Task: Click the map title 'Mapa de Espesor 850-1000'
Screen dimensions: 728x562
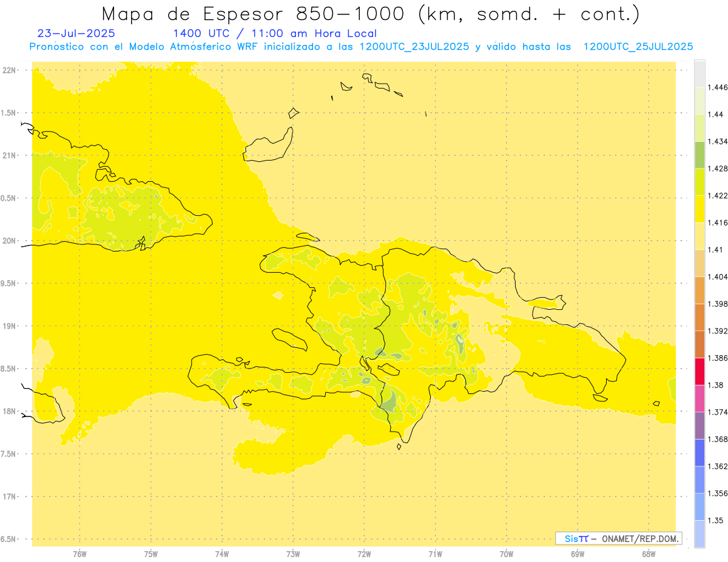Action: (x=255, y=14)
